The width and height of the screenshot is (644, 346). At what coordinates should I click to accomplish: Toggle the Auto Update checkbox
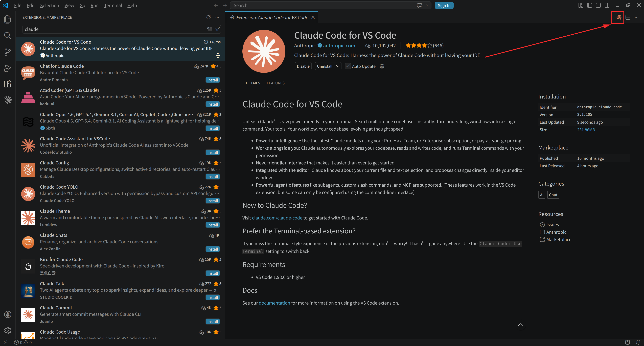[x=348, y=66]
